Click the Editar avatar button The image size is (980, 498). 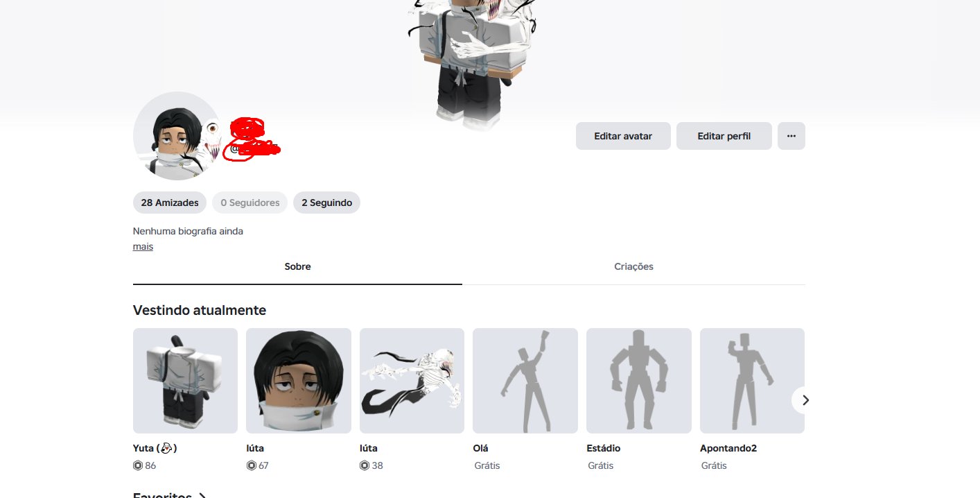[623, 136]
